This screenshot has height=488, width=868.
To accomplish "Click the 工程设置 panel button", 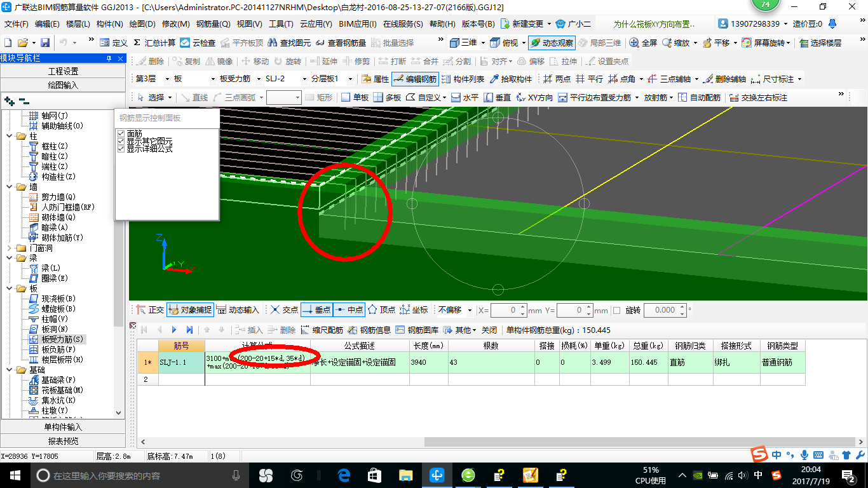I will click(63, 71).
